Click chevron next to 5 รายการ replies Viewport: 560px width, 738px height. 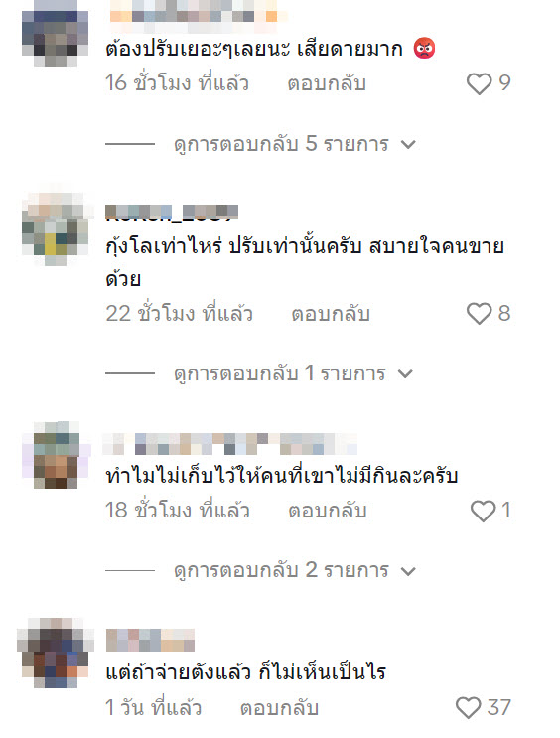[408, 145]
